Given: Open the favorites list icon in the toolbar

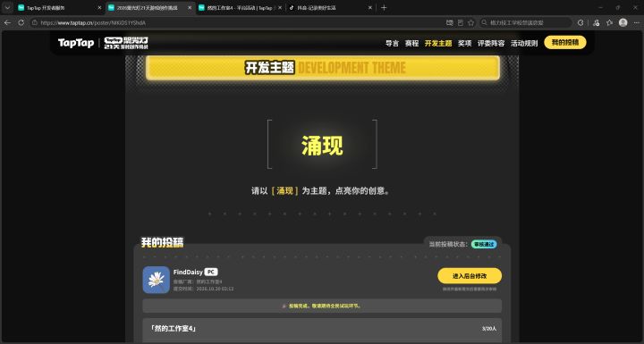Looking at the screenshot, I should coord(609,22).
